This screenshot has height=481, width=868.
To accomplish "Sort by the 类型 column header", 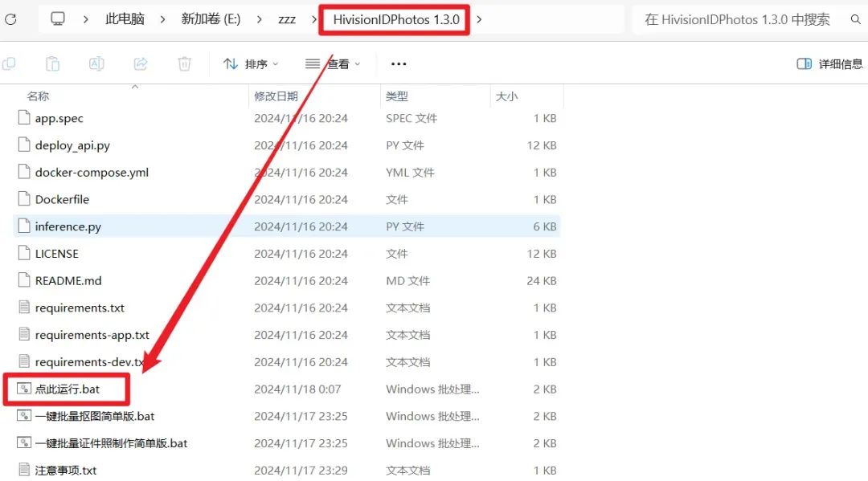I will 397,96.
